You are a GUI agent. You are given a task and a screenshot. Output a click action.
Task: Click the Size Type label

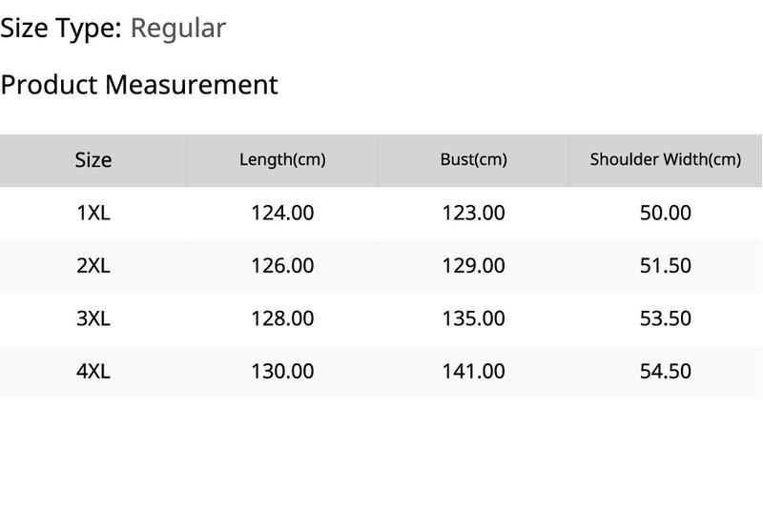click(x=61, y=29)
